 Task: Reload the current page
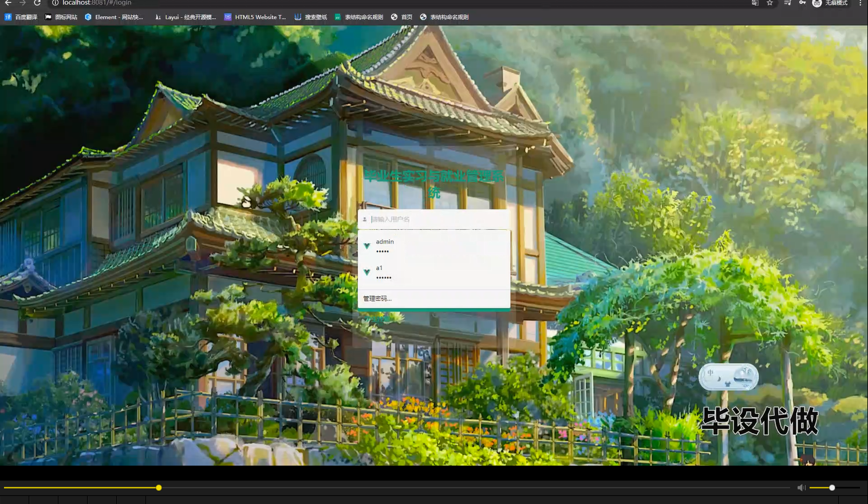tap(37, 3)
